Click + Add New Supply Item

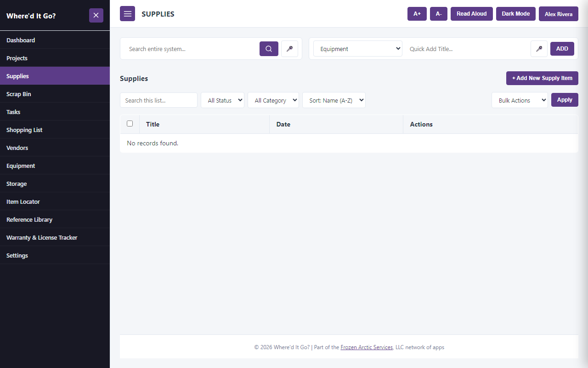pos(542,78)
